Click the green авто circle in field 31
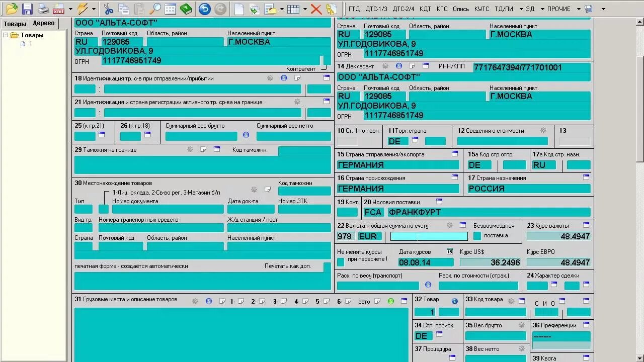The height and width of the screenshot is (362, 644). click(x=391, y=301)
